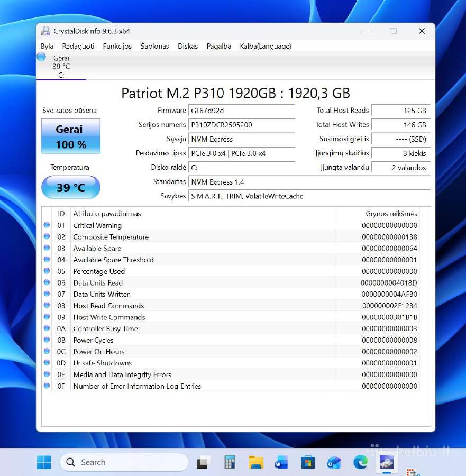
Task: Open the Byla menu
Action: pyautogui.click(x=47, y=46)
